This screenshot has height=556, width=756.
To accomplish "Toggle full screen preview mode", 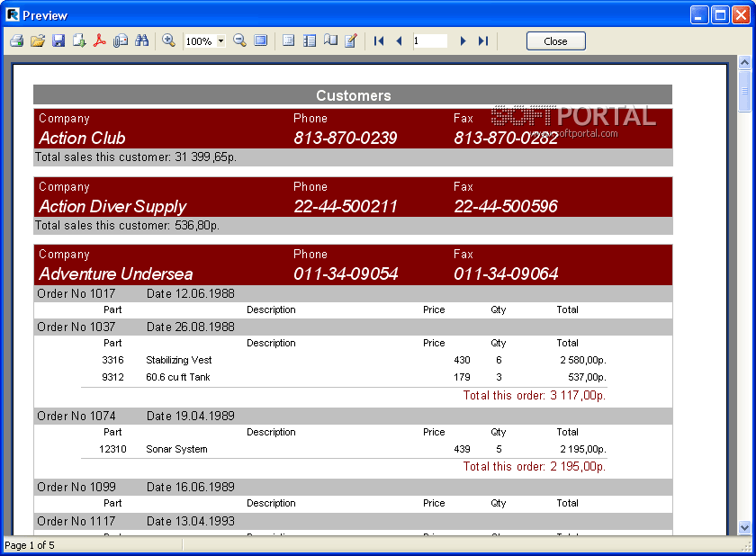I will [260, 41].
